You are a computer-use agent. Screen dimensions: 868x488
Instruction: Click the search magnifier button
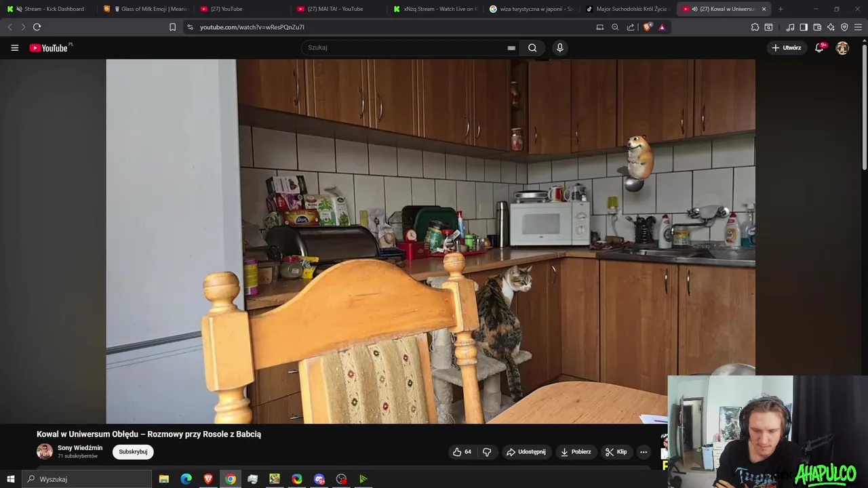(x=532, y=47)
